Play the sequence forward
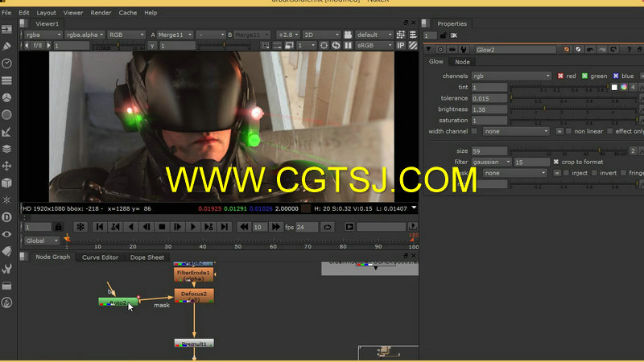This screenshot has height=362, width=644. coord(192,227)
